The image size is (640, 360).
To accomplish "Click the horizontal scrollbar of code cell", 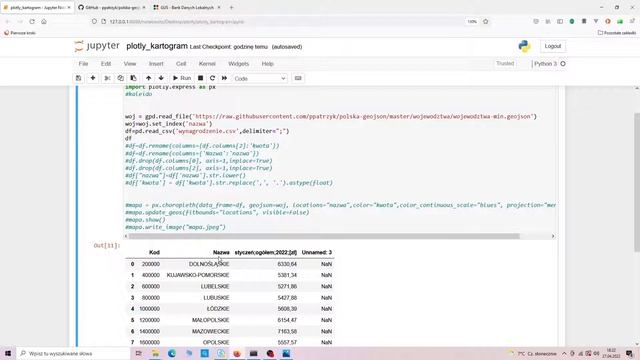I will (x=324, y=236).
